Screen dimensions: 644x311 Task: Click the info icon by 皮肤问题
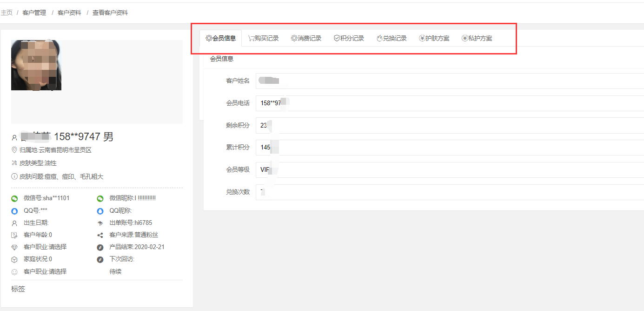click(x=14, y=176)
